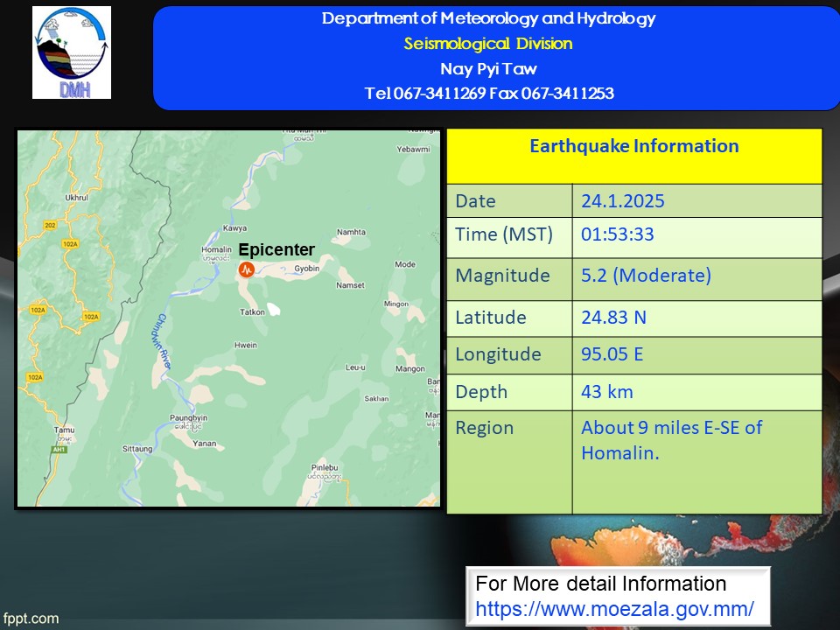Click the depth value "43 km"
This screenshot has height=630, width=840.
607,392
